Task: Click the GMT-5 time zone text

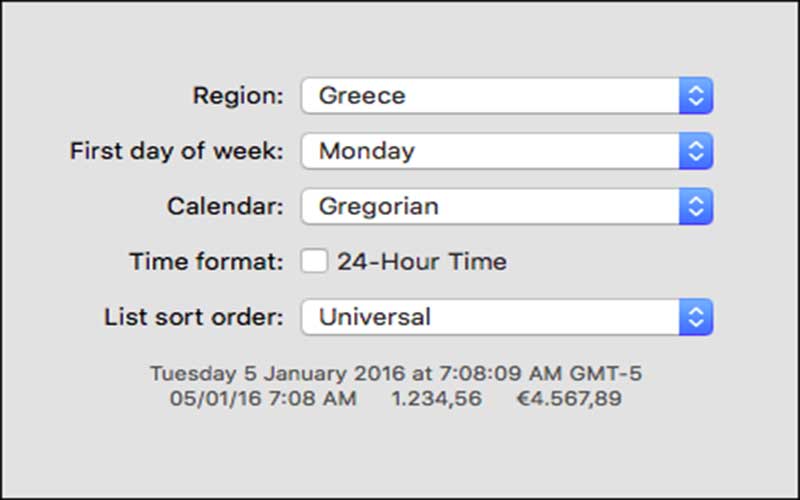Action: (x=606, y=374)
